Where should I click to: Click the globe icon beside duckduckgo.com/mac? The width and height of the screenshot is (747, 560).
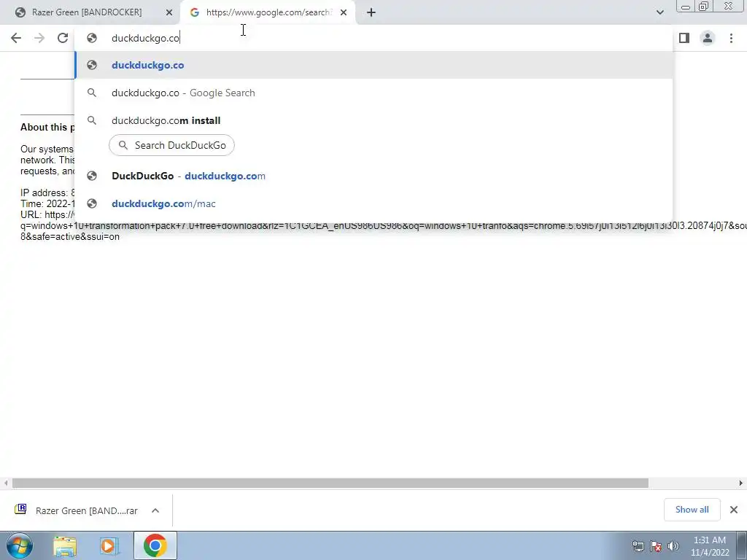click(92, 204)
